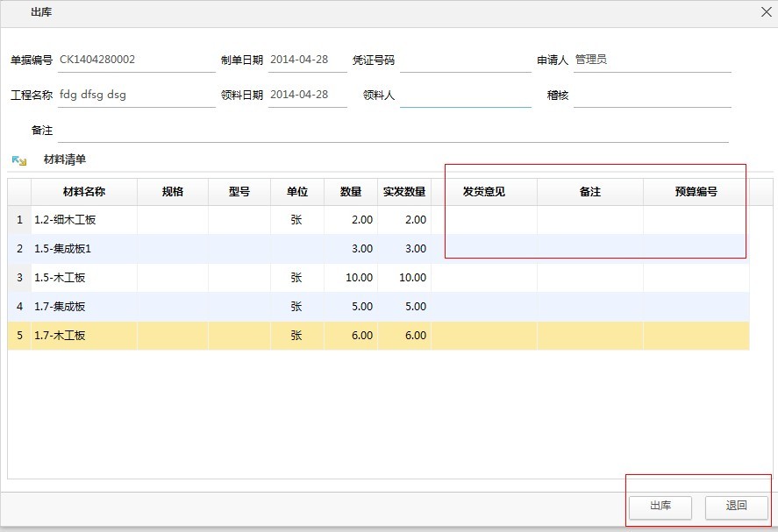Edit 实发数量 cell of 1.7-木工板 row
The width and height of the screenshot is (778, 532).
[x=403, y=336]
